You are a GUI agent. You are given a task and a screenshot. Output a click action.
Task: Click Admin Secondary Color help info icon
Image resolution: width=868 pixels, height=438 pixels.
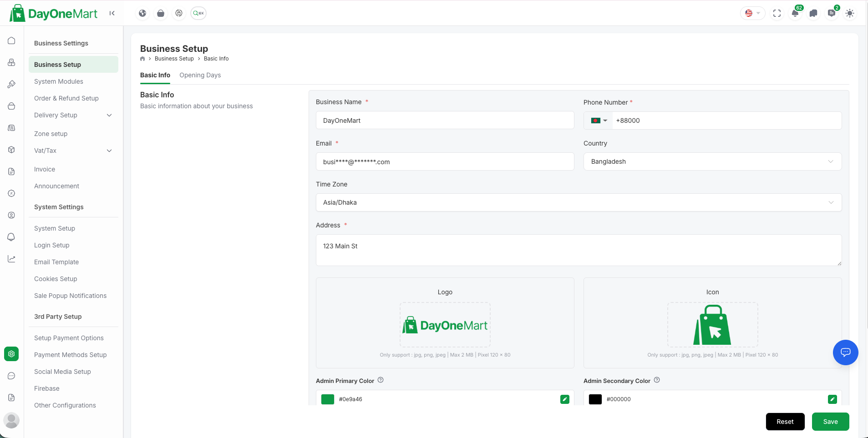[x=657, y=380]
